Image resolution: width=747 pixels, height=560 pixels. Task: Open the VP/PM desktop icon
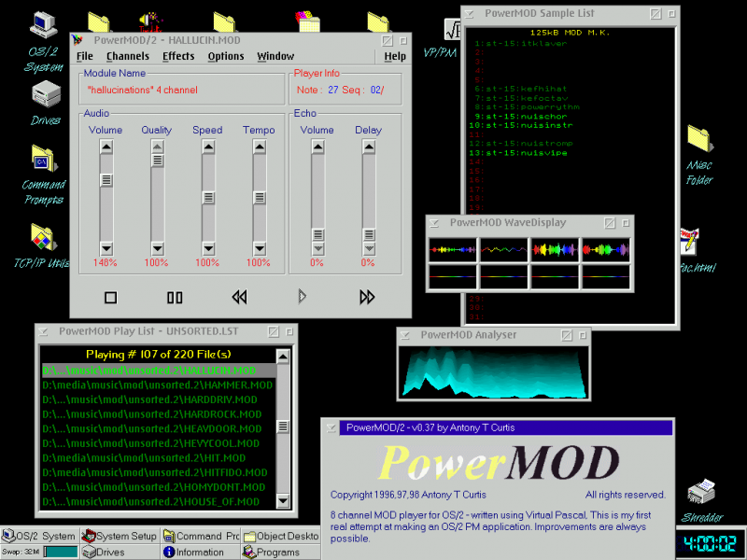tap(453, 30)
